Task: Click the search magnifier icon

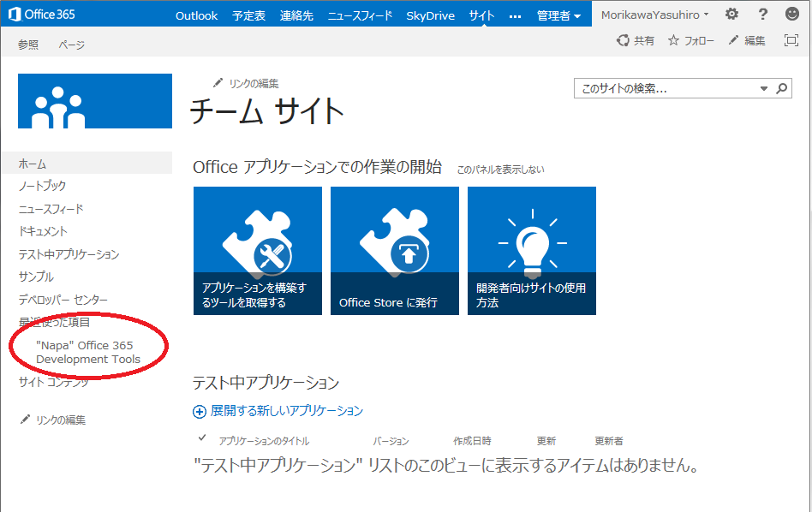Action: point(781,88)
